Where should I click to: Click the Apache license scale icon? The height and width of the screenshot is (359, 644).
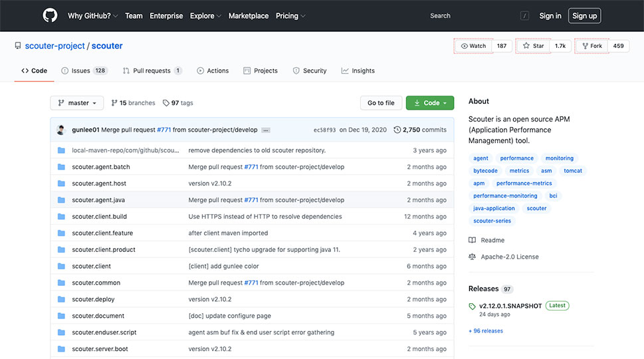(473, 257)
